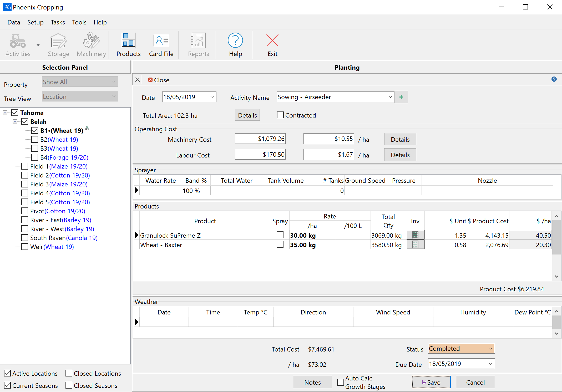The width and height of the screenshot is (562, 392).
Task: Collapse the Belah tree node
Action: click(15, 121)
